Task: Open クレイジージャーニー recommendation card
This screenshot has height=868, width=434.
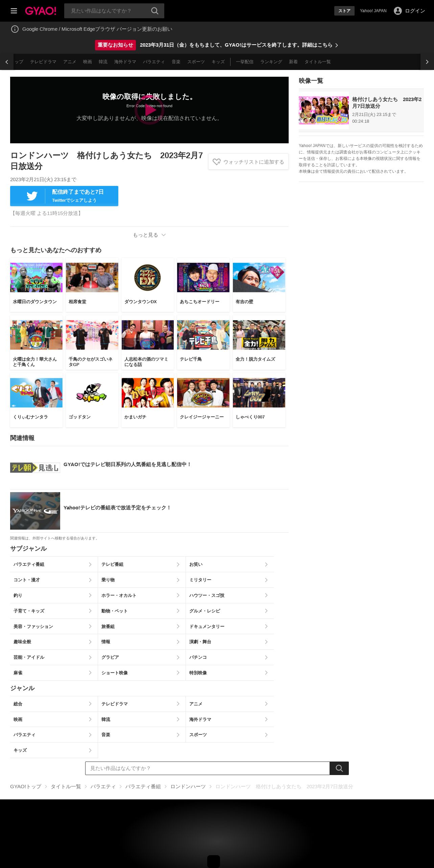Action: [x=203, y=400]
